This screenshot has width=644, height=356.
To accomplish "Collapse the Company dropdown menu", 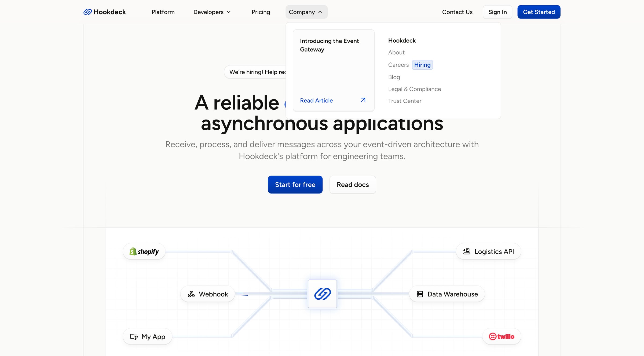I will (x=306, y=12).
